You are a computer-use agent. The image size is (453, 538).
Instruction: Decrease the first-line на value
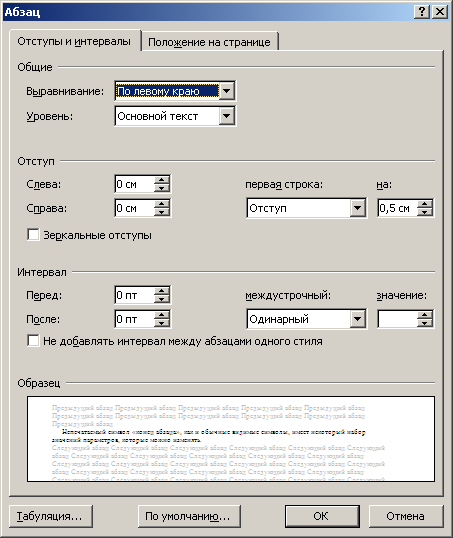tap(425, 212)
